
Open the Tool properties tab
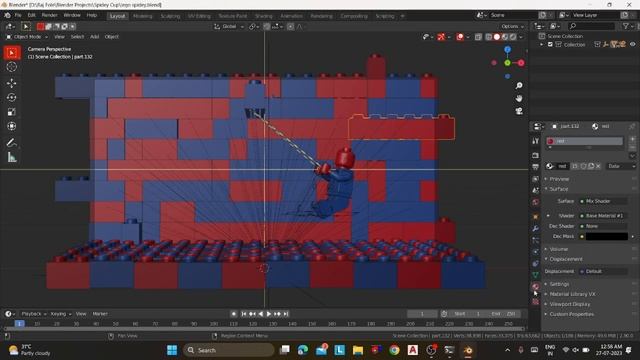pyautogui.click(x=535, y=141)
